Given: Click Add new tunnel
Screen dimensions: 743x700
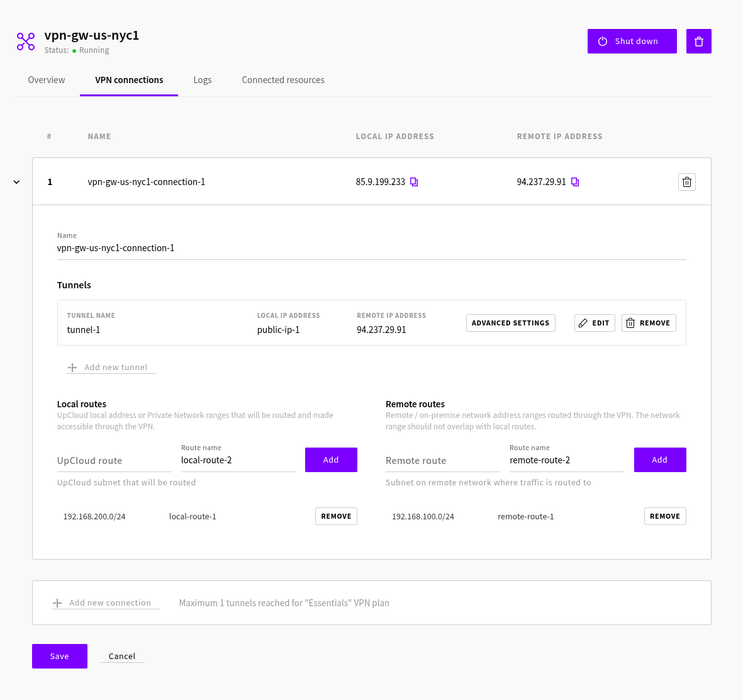Looking at the screenshot, I should [111, 367].
